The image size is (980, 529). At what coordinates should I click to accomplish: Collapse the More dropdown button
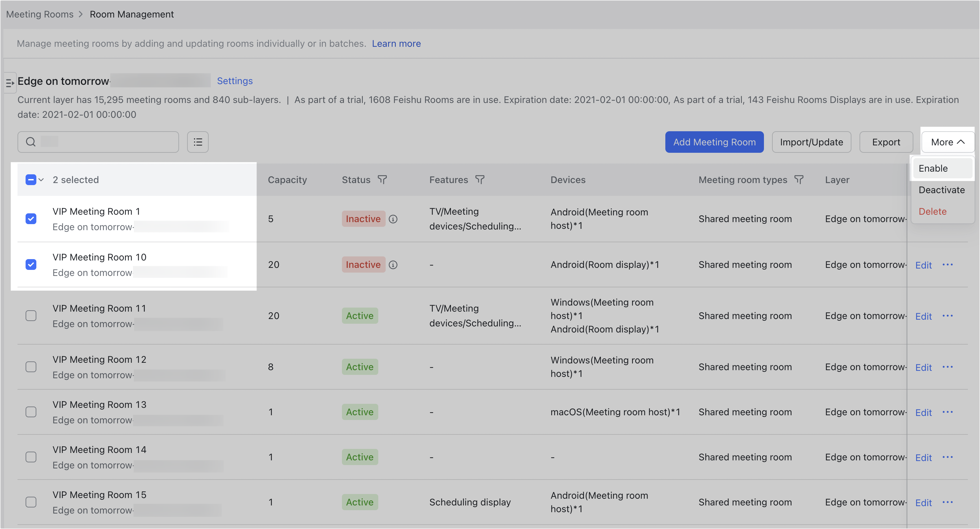[947, 142]
